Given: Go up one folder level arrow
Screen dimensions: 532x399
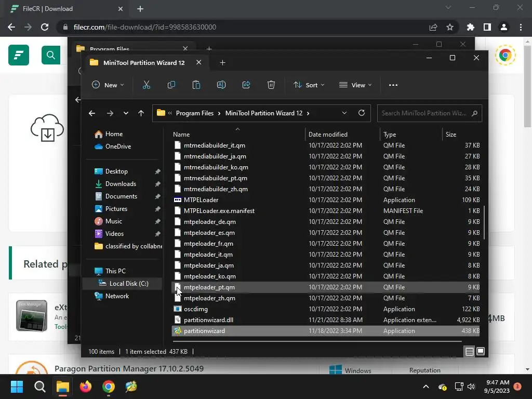Looking at the screenshot, I should click(141, 113).
